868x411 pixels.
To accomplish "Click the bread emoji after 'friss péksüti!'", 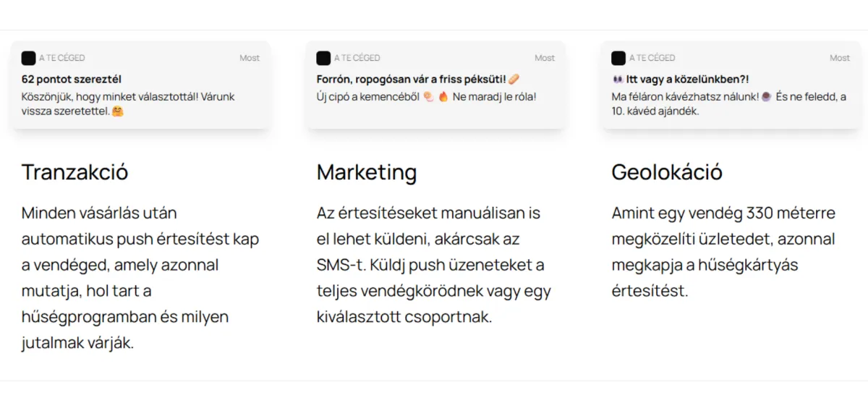I will coord(514,79).
